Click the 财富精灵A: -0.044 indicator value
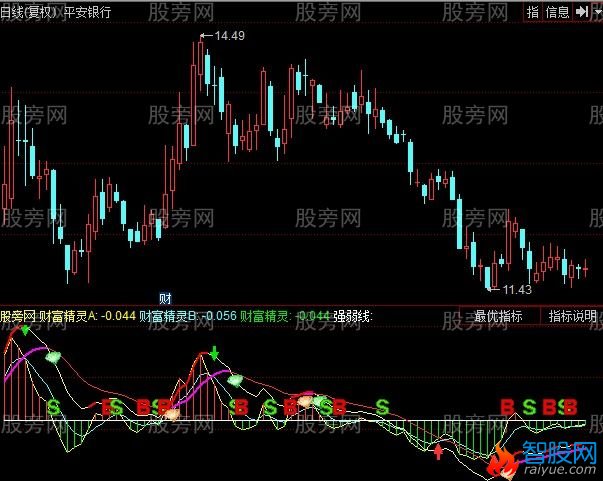603x481 pixels. pos(88,316)
